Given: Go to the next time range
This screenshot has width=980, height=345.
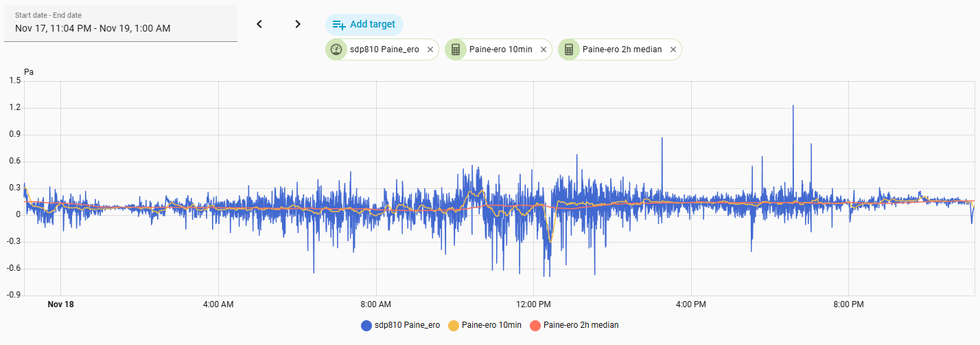Looking at the screenshot, I should coord(297,24).
